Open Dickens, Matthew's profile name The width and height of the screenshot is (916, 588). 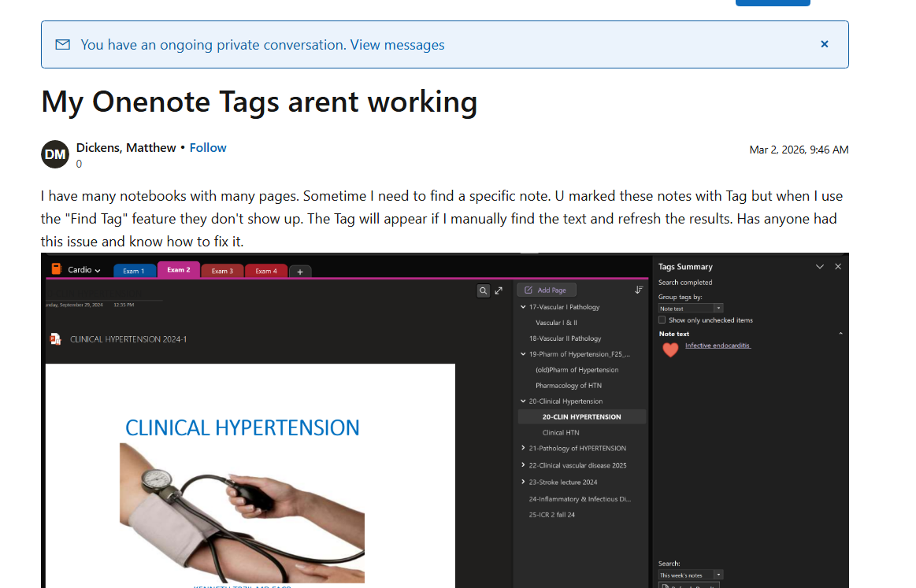click(126, 148)
